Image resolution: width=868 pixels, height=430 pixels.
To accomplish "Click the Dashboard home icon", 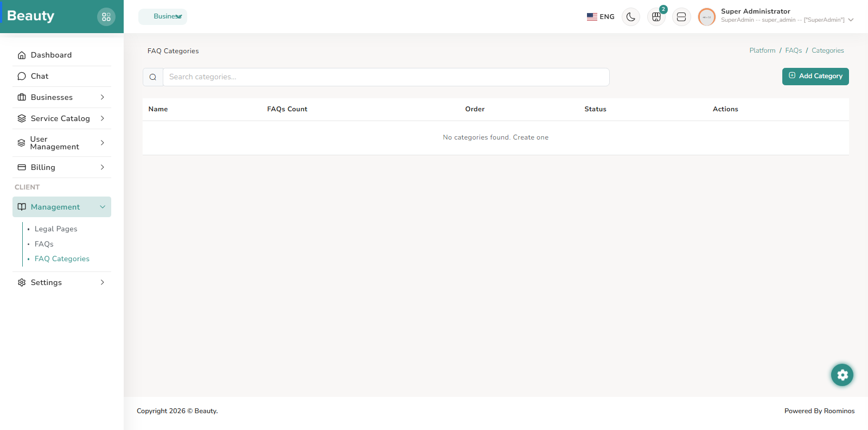I will tap(22, 55).
